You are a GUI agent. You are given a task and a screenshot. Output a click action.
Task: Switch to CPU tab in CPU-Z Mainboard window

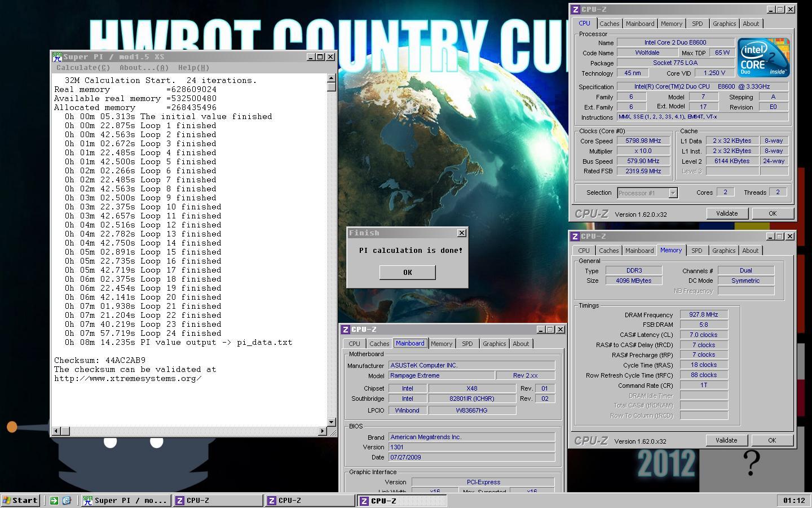point(354,344)
